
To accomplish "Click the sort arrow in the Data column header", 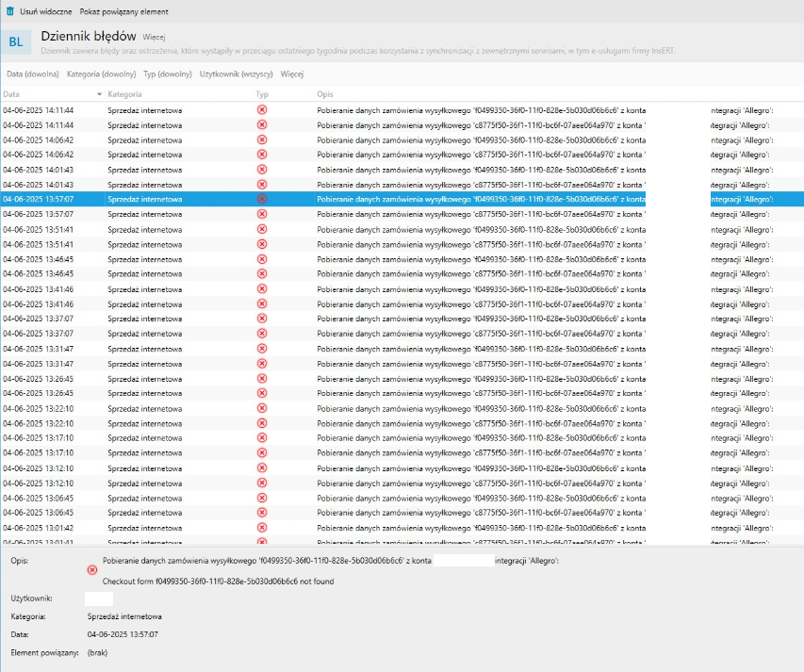I will [100, 95].
